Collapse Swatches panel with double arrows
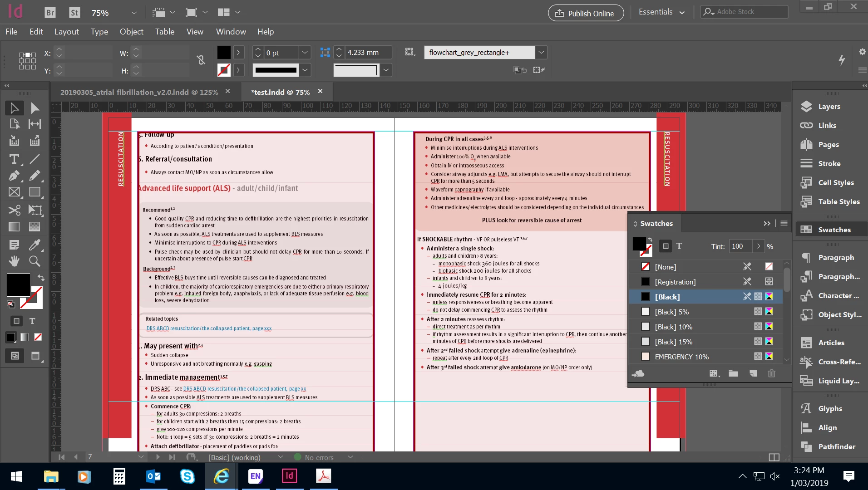This screenshot has height=490, width=868. coord(767,223)
